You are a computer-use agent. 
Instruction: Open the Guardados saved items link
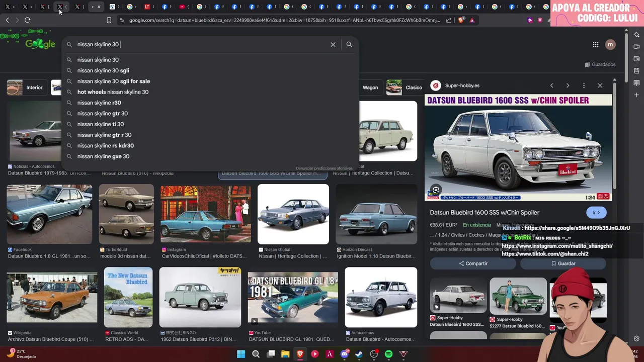(600, 64)
